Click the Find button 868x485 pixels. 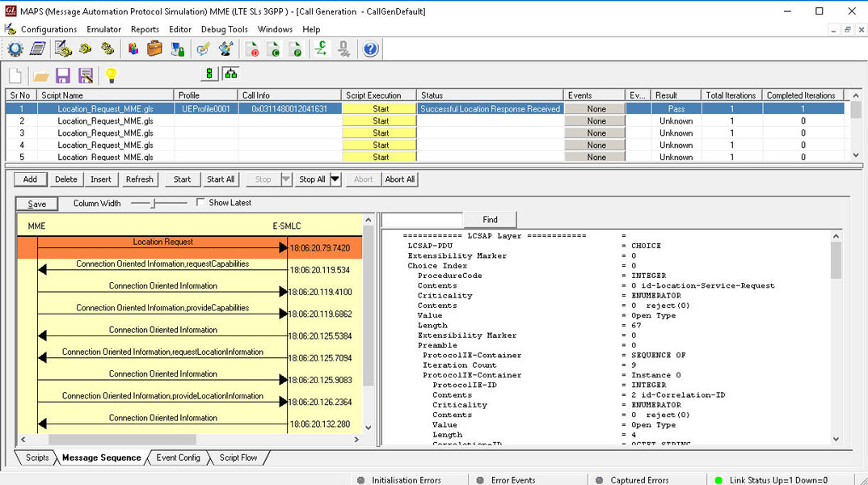(490, 220)
